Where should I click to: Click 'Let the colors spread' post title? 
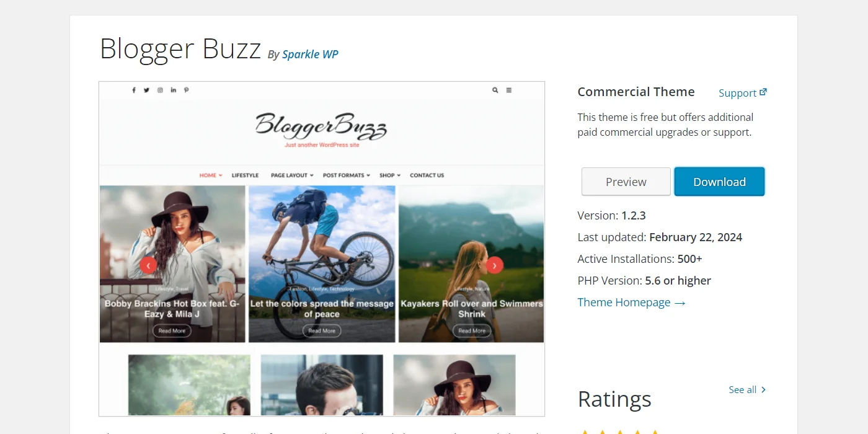[x=322, y=309]
